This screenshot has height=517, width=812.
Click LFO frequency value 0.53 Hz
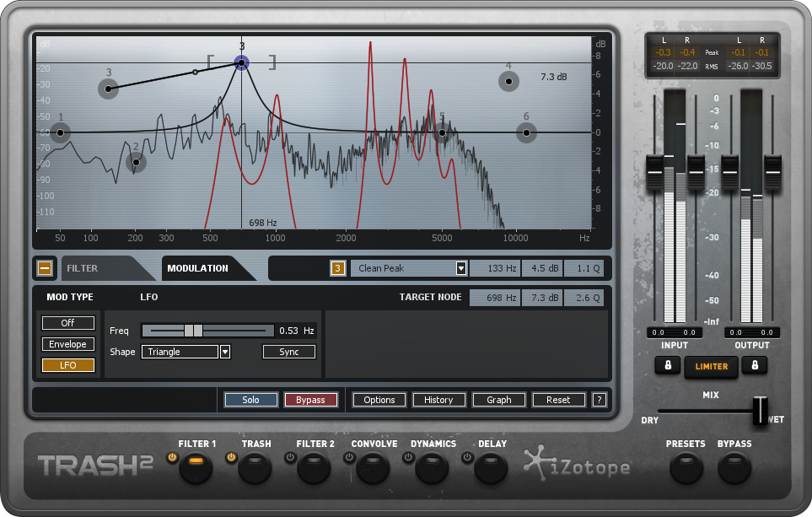click(x=296, y=331)
